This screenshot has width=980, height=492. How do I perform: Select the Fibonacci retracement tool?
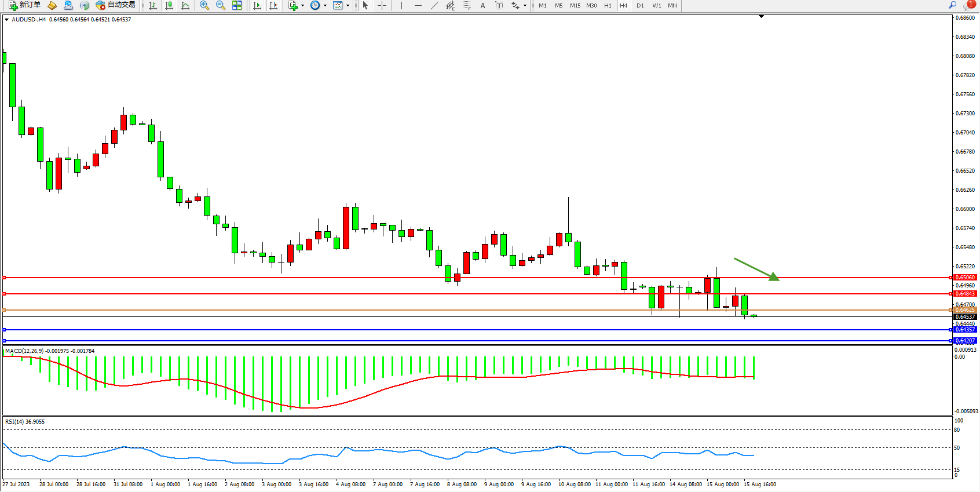pos(467,5)
